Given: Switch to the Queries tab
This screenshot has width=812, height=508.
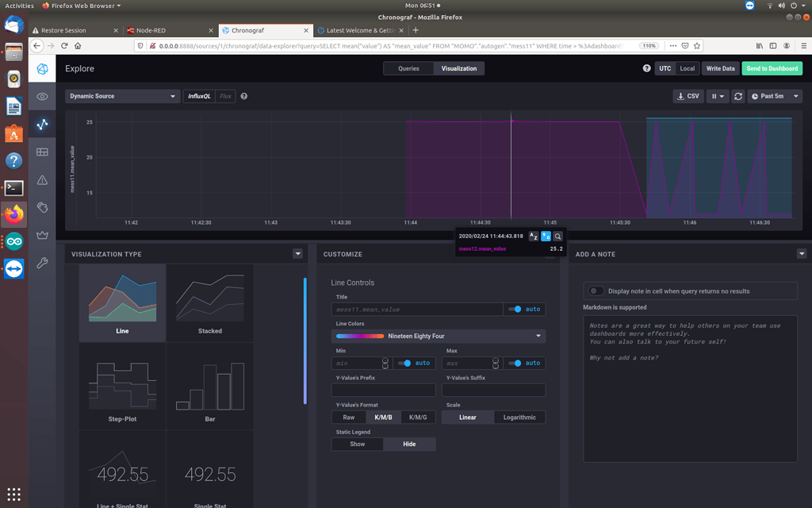Looking at the screenshot, I should point(408,68).
